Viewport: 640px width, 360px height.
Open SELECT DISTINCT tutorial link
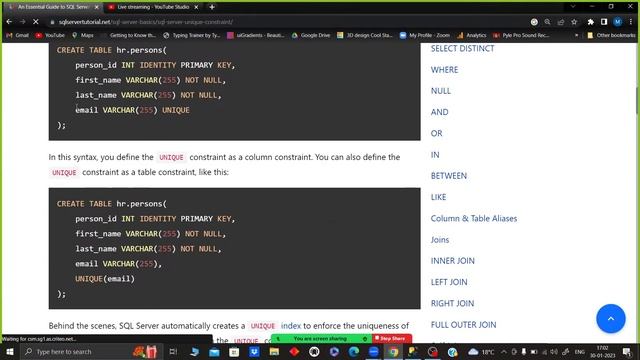[x=462, y=48]
